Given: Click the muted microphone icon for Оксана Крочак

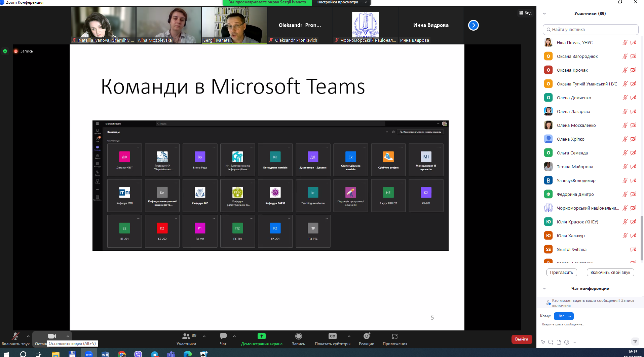Looking at the screenshot, I should tap(625, 70).
